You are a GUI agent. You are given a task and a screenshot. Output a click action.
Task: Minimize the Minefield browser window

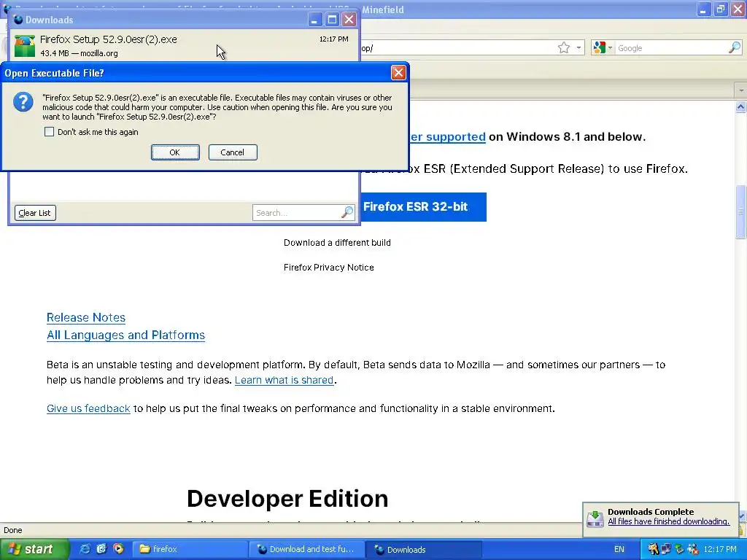tap(703, 9)
